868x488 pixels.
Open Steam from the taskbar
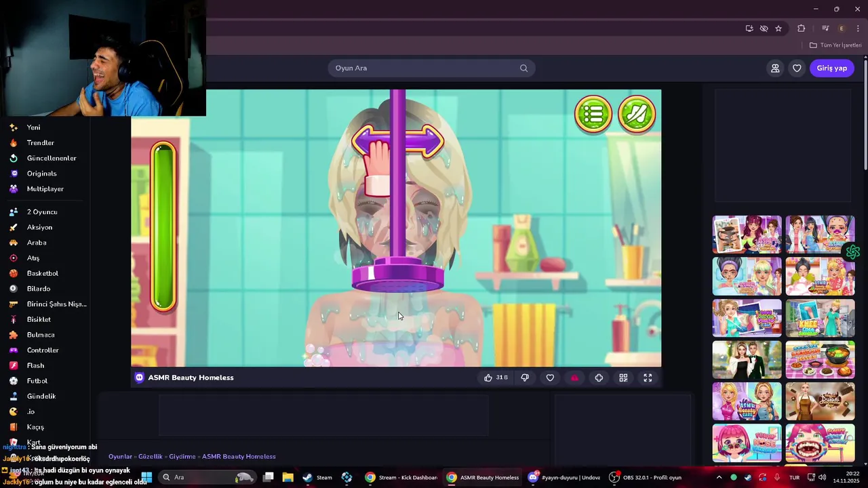point(317,477)
